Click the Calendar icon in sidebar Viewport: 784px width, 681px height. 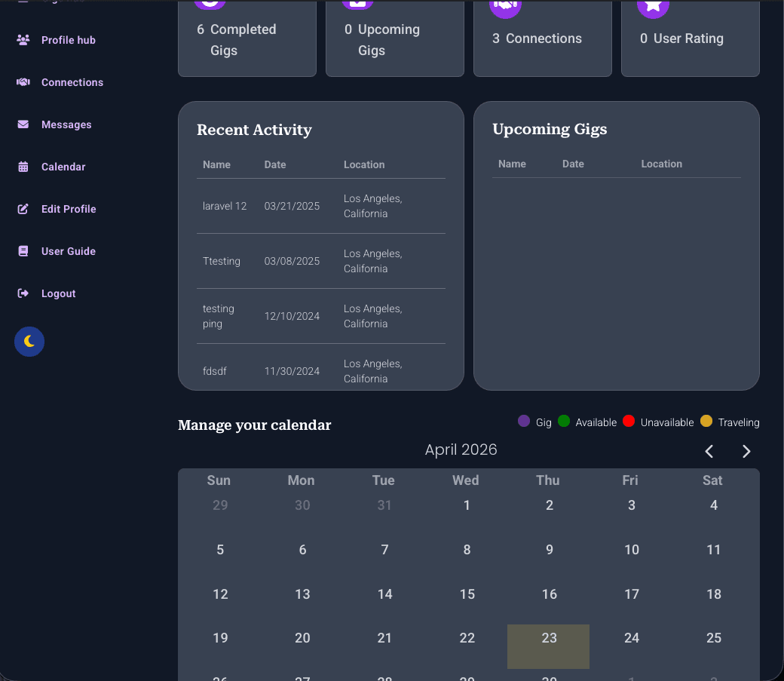[x=23, y=167]
